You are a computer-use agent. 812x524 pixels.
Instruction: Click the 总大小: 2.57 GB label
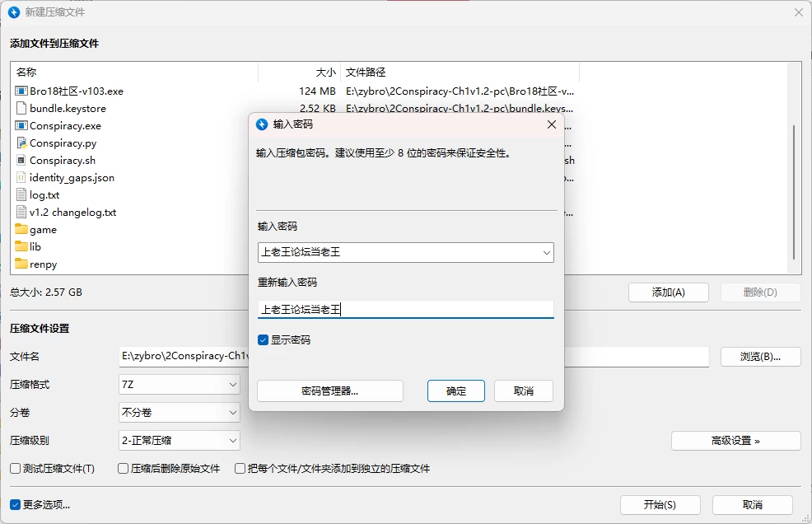[46, 292]
